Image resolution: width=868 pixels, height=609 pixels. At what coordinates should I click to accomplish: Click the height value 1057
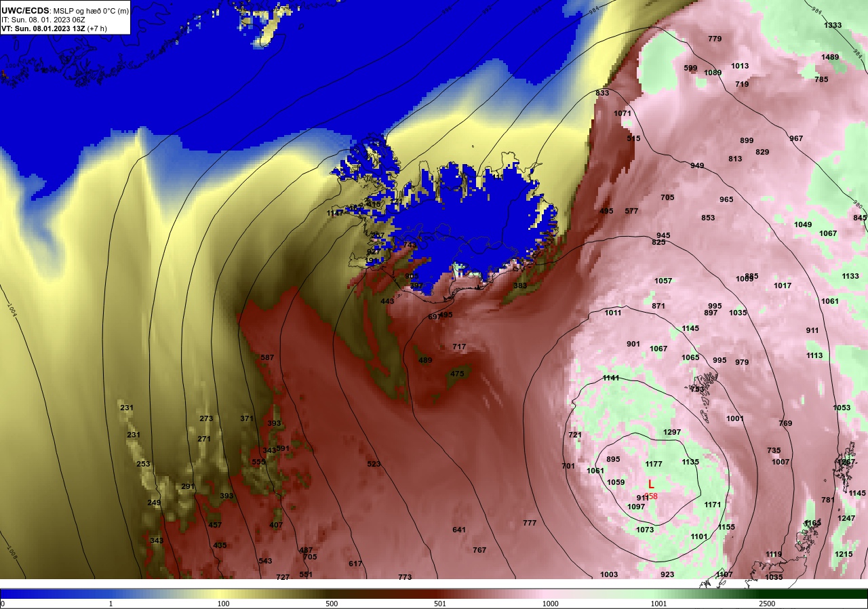[663, 281]
